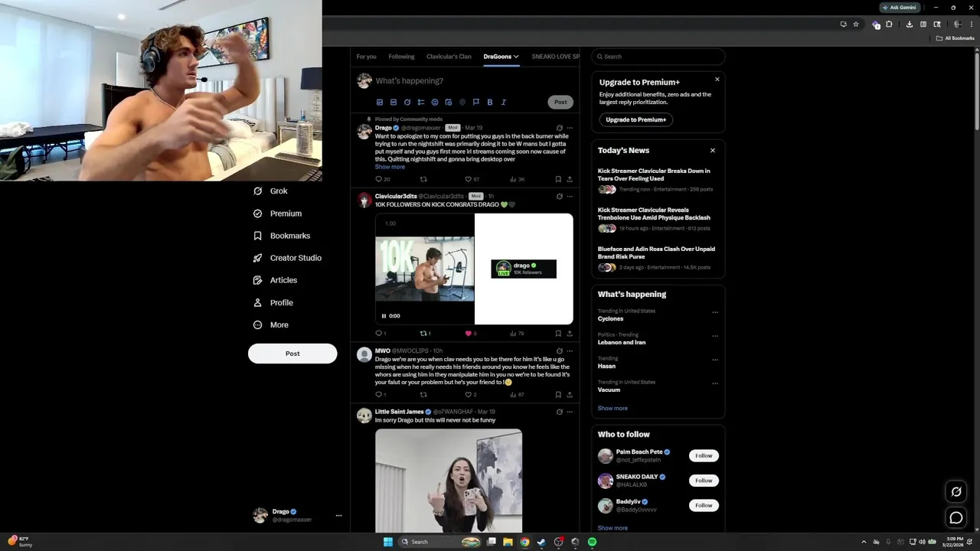Click the flag icon in composer toolbar

(476, 103)
